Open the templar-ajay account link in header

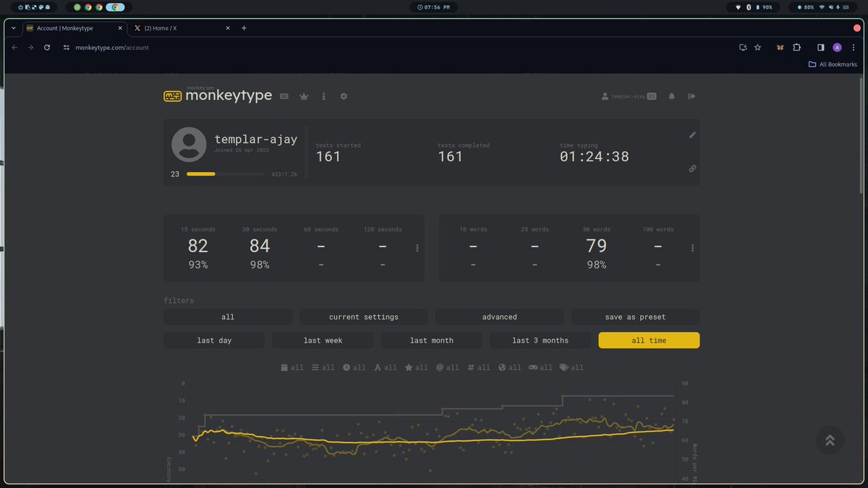tap(629, 96)
